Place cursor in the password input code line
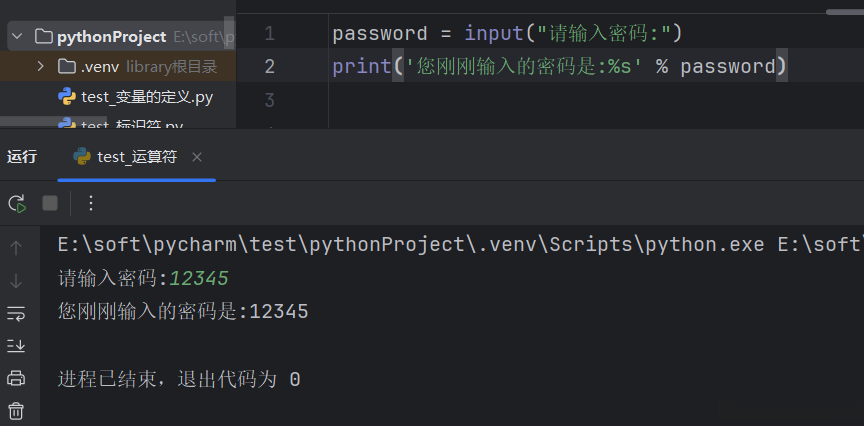Image resolution: width=864 pixels, height=426 pixels. pyautogui.click(x=506, y=34)
